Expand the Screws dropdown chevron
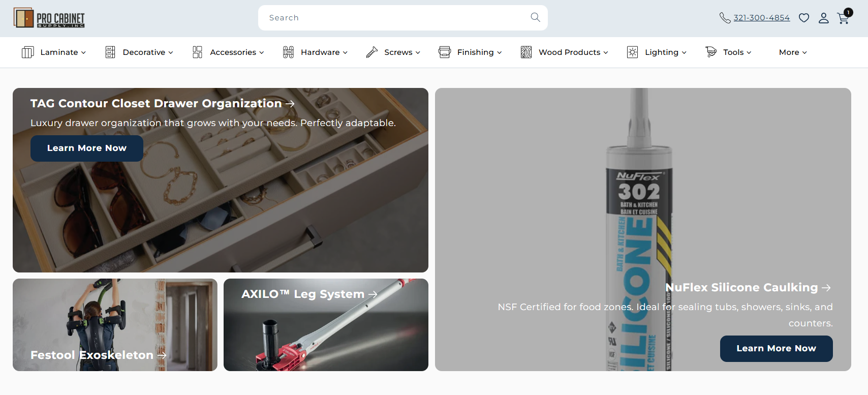Image resolution: width=868 pixels, height=395 pixels. (418, 52)
